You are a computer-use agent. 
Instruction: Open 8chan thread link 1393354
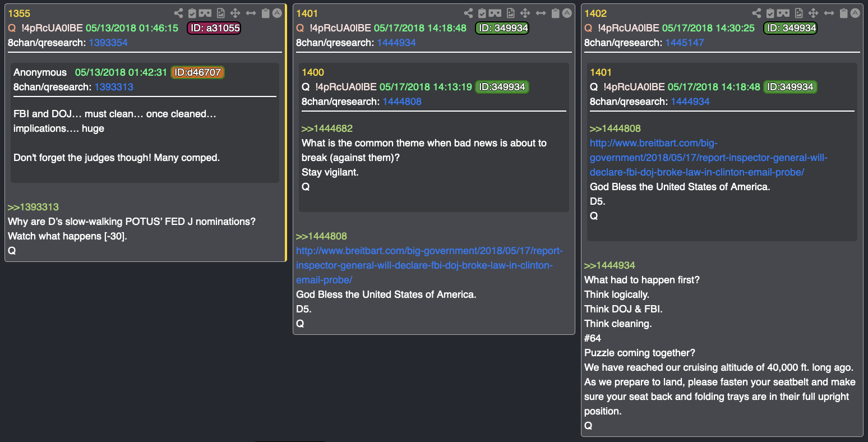tap(108, 43)
